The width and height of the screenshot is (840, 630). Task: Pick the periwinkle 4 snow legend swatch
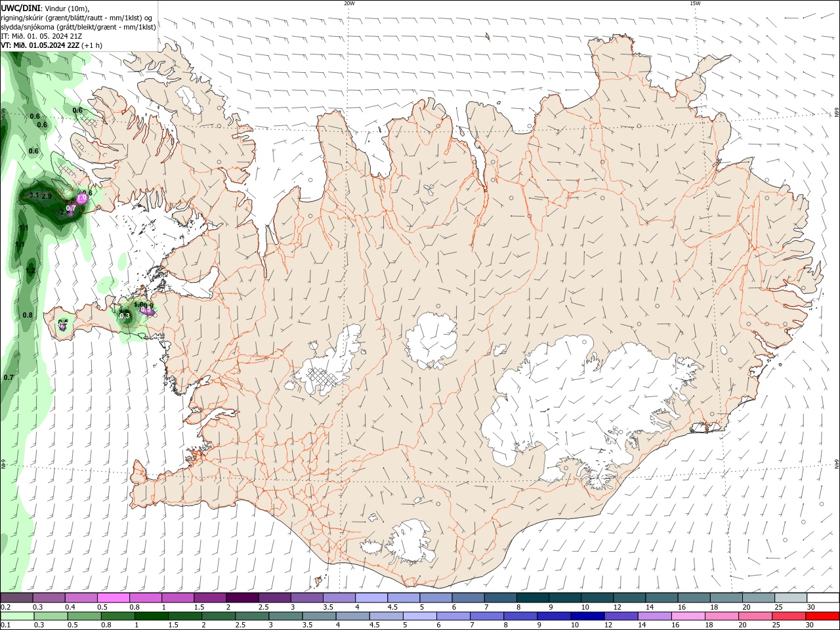click(x=371, y=598)
